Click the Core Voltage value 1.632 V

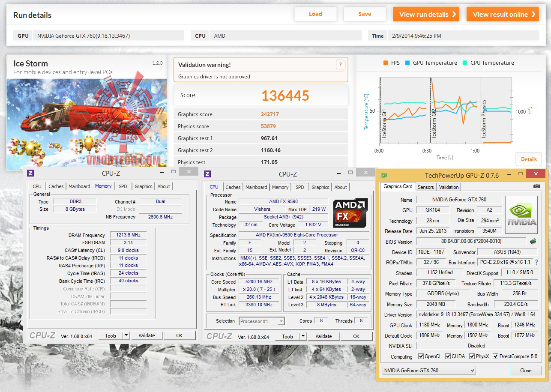click(x=312, y=224)
